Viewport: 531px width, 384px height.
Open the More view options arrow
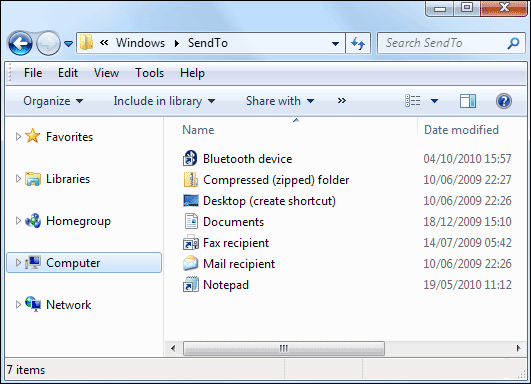434,101
